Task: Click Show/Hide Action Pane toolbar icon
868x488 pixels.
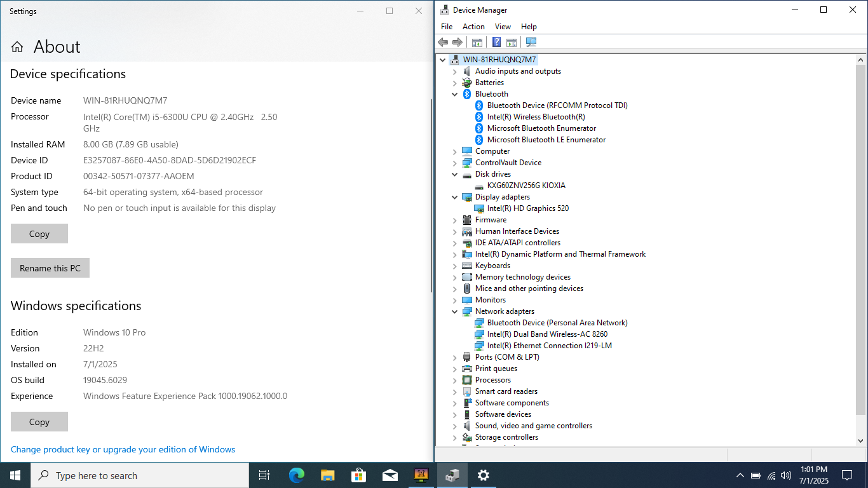Action: [x=512, y=43]
